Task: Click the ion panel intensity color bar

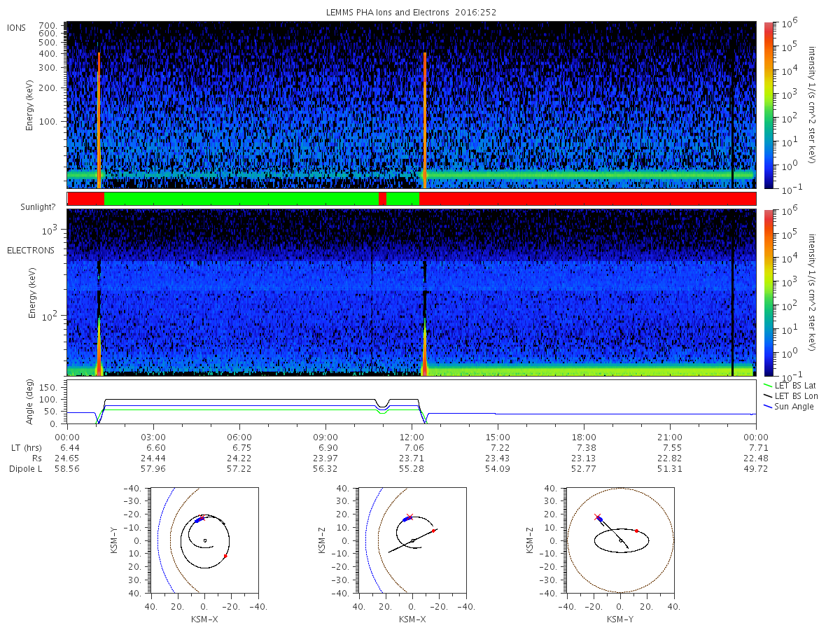Action: pos(769,105)
